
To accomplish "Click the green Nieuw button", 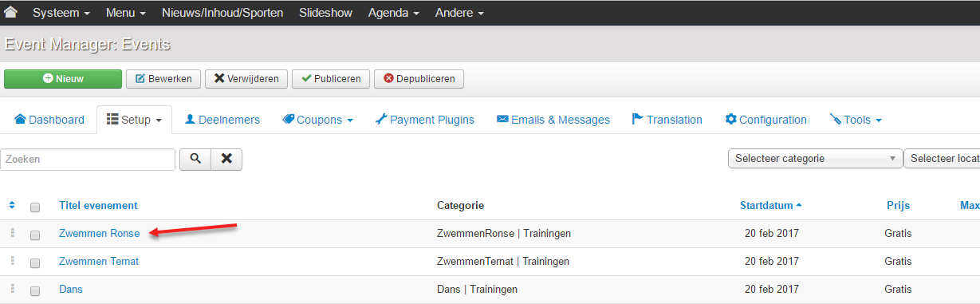I will tap(63, 78).
